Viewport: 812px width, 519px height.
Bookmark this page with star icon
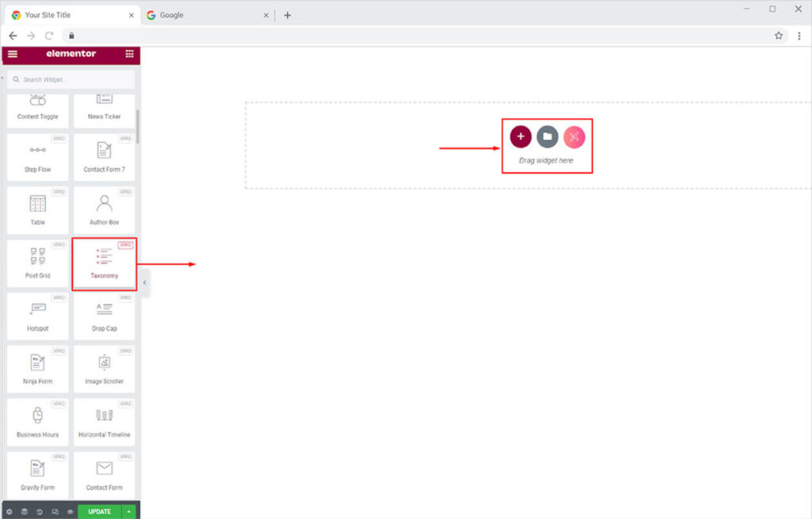[779, 36]
